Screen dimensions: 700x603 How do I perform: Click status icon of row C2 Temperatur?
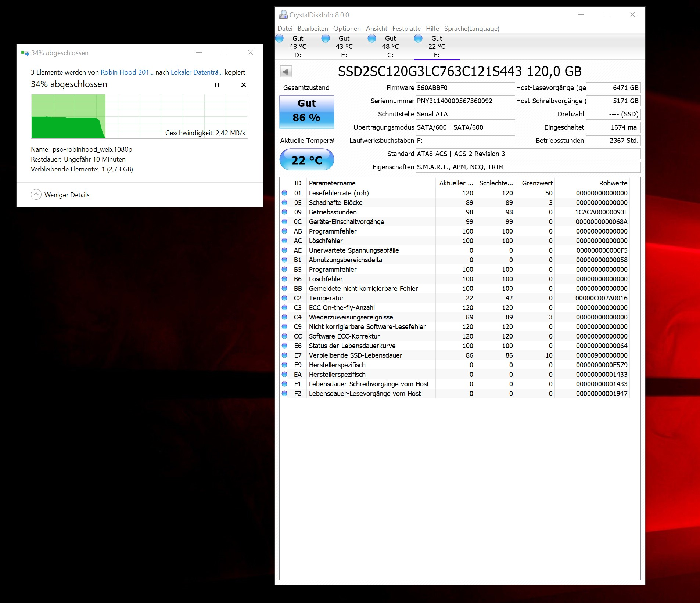[x=284, y=298]
